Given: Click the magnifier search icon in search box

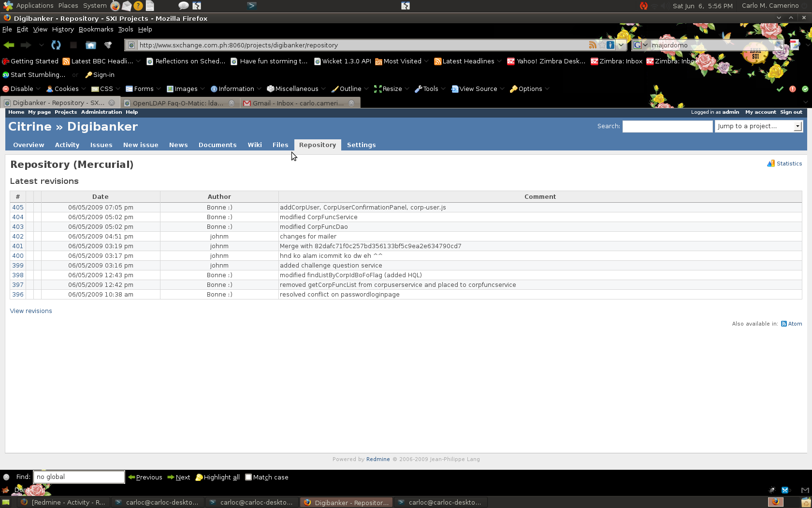Looking at the screenshot, I should 778,45.
